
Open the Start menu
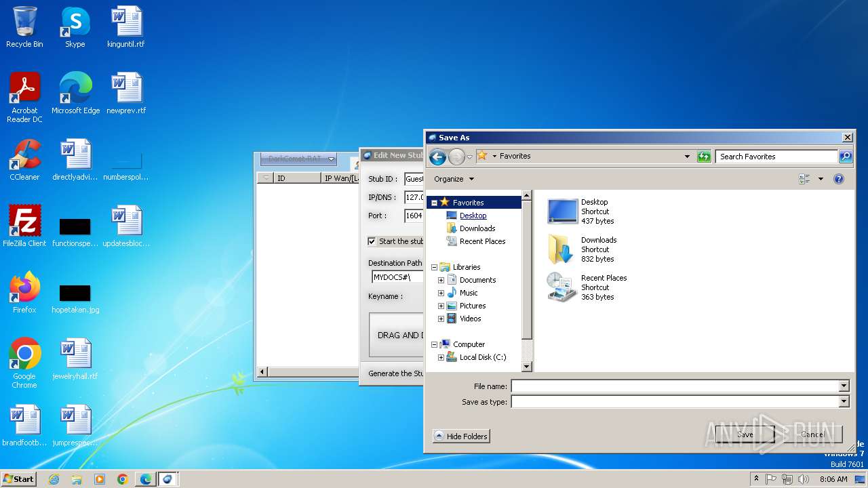(x=18, y=479)
